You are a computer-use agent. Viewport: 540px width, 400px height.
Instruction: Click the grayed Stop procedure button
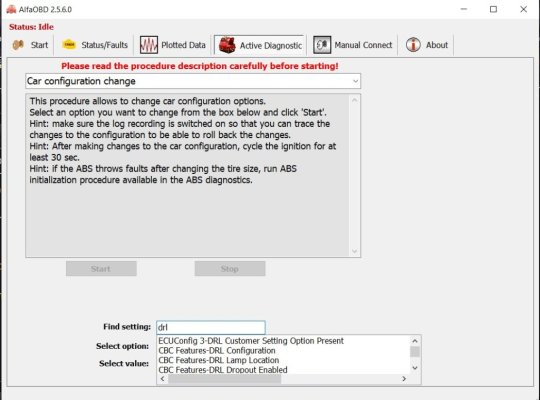click(x=230, y=269)
